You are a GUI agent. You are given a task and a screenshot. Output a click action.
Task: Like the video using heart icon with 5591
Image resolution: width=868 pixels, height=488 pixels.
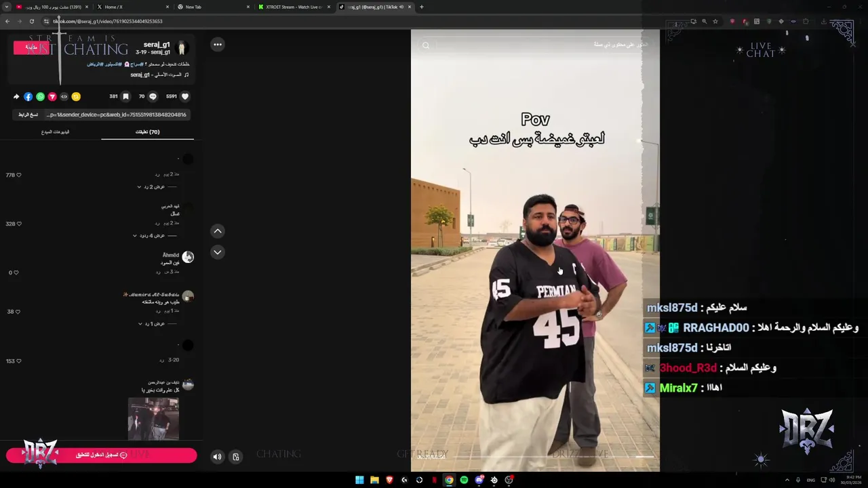[184, 96]
